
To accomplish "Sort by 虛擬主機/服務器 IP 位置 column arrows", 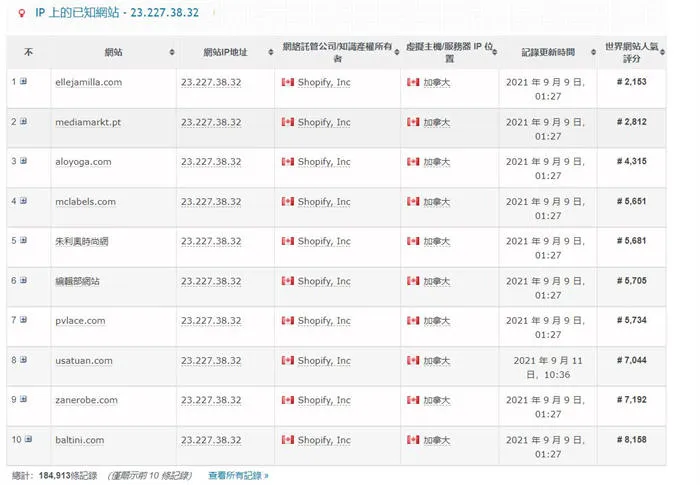I will 495,52.
